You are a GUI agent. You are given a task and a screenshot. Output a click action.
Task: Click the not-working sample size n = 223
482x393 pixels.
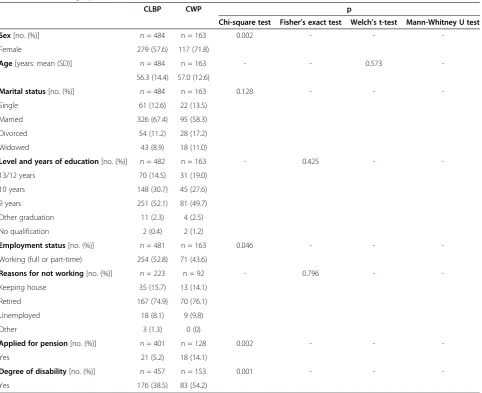click(x=152, y=273)
